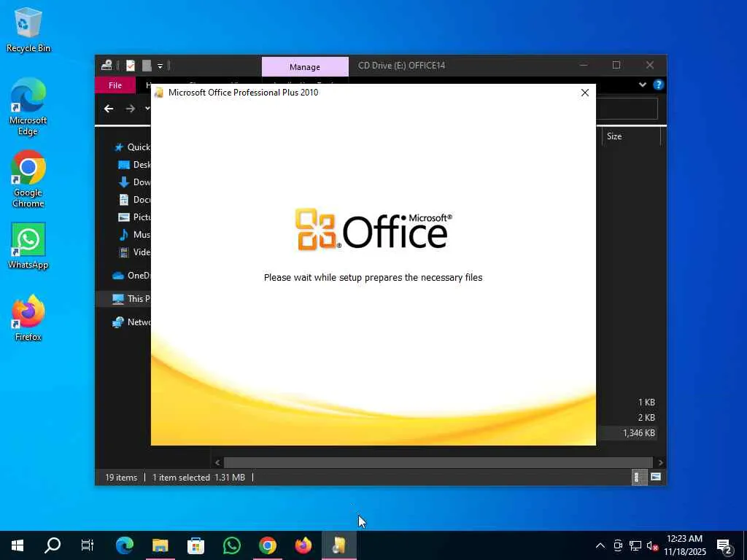Select Office setup taskbar icon
This screenshot has width=747, height=560.
338,545
